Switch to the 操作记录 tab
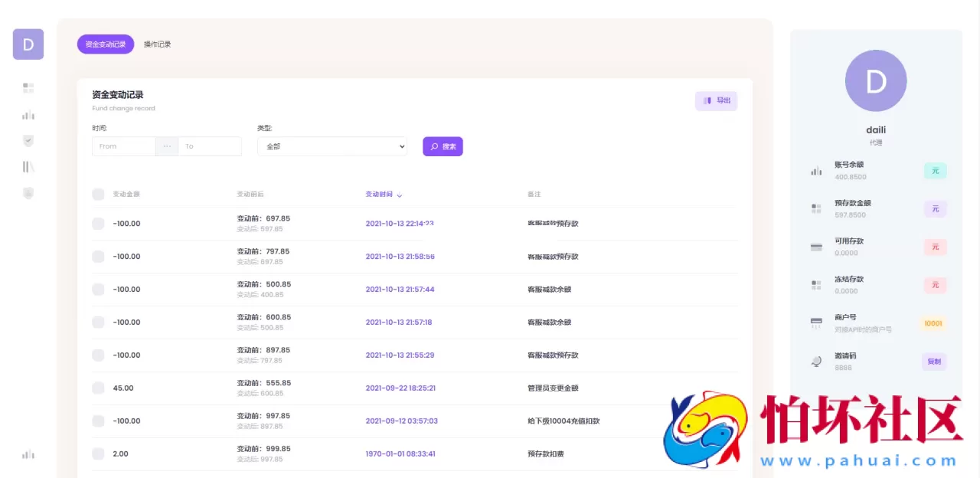The image size is (980, 478). pos(157,44)
